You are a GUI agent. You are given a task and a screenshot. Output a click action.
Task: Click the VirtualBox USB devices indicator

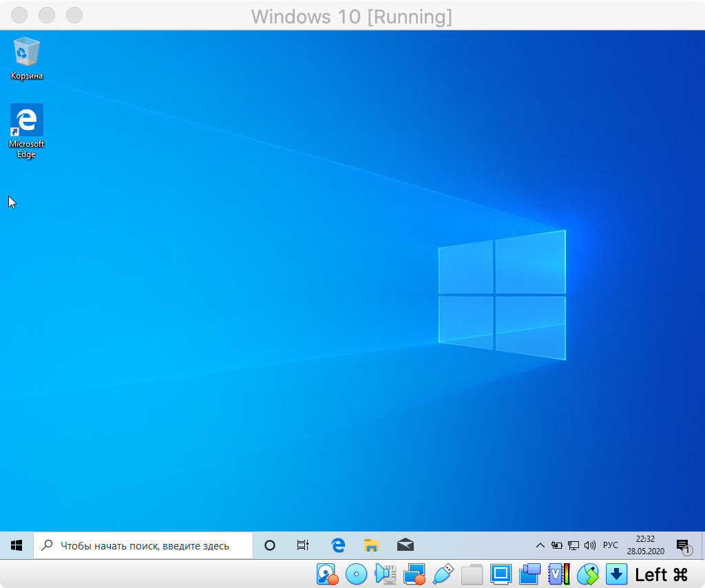pyautogui.click(x=443, y=574)
